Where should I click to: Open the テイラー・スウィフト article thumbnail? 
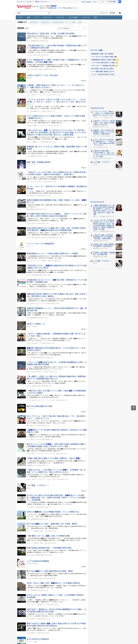coord(21,190)
